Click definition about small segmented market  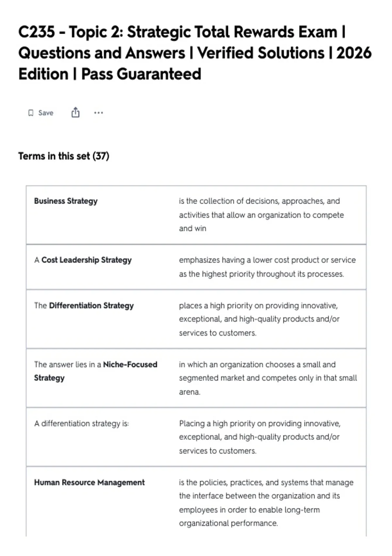(268, 378)
